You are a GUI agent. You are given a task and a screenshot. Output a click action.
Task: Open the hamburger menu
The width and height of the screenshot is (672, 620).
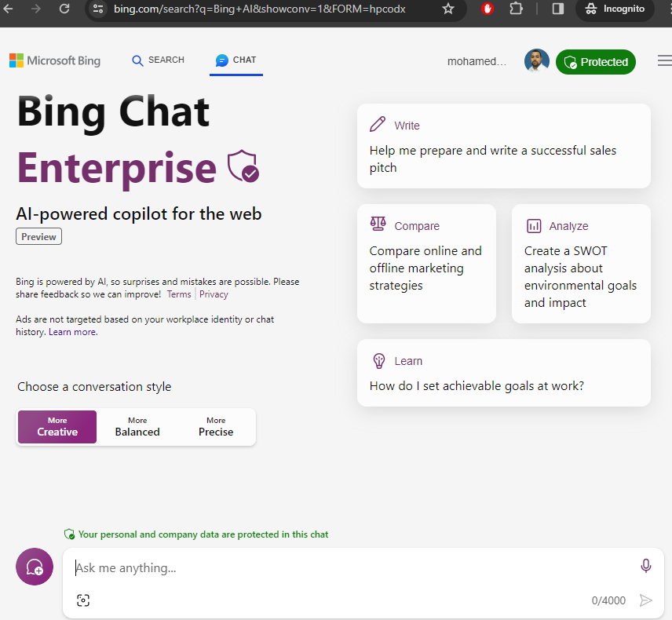(x=665, y=60)
